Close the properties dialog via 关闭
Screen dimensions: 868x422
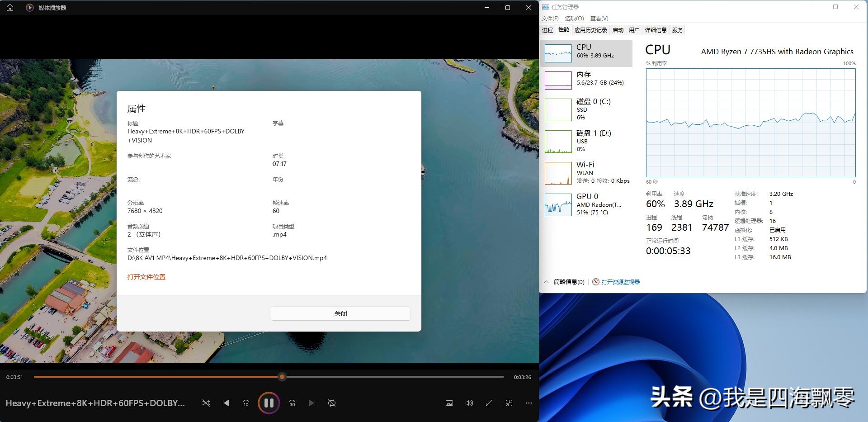point(340,313)
